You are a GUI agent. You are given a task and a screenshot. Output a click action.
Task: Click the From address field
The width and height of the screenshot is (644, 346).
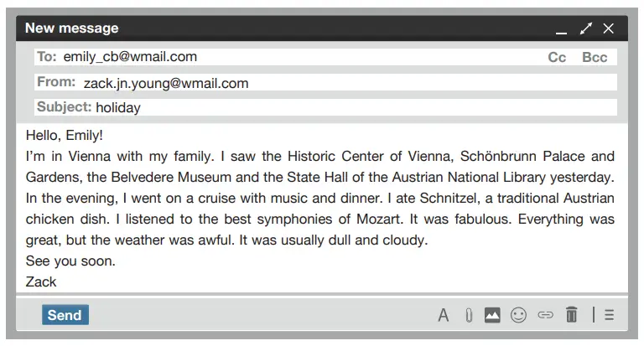click(335, 83)
